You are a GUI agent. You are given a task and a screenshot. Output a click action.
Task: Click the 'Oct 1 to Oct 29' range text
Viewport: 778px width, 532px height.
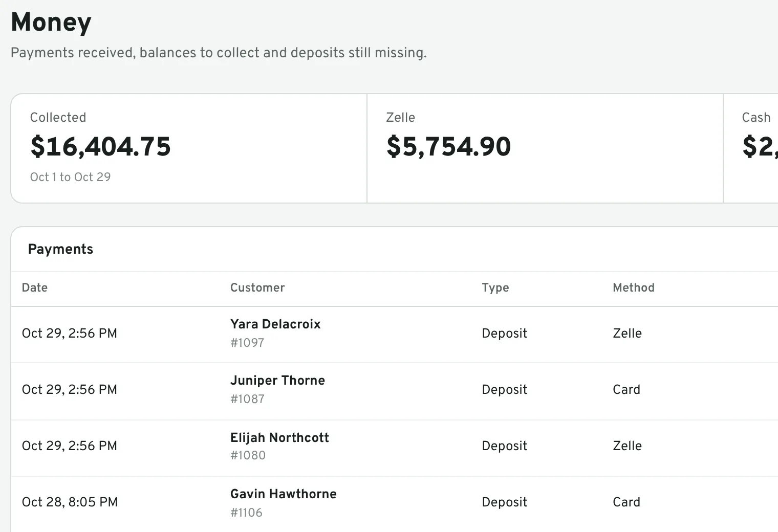pyautogui.click(x=70, y=177)
